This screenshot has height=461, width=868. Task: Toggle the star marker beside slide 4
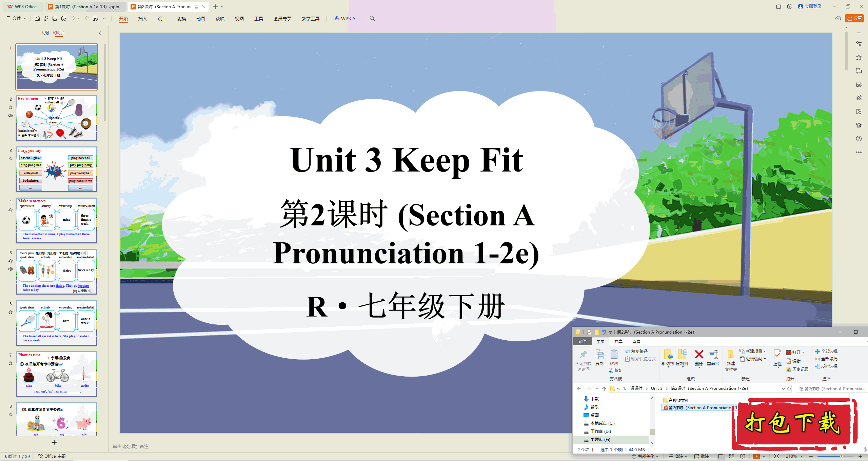click(x=11, y=210)
